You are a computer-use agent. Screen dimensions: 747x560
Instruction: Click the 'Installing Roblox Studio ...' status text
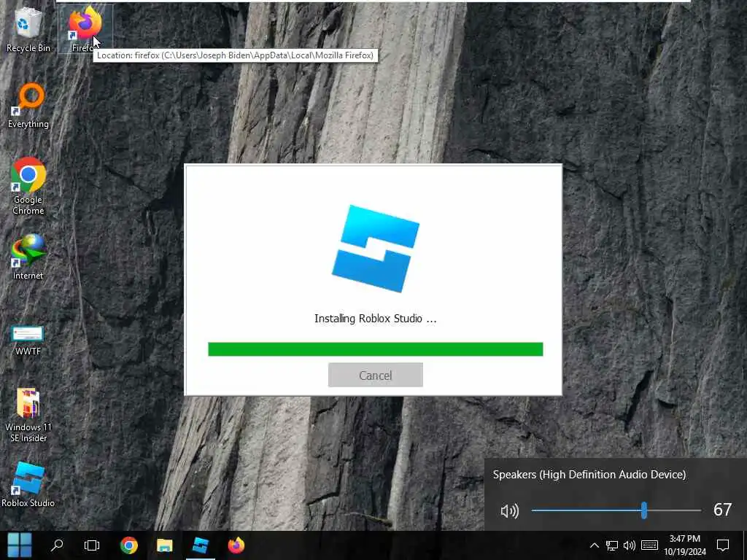pyautogui.click(x=376, y=319)
